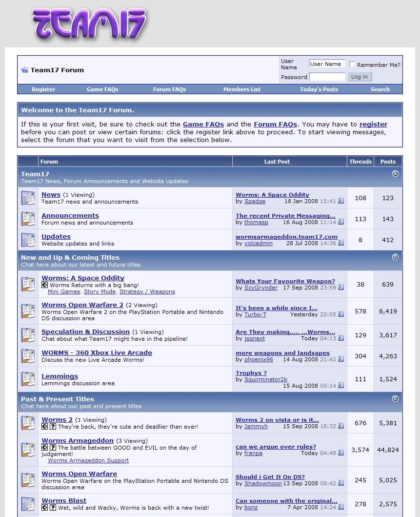Click the Threads column header
Image resolution: width=420 pixels, height=517 pixels.
point(360,162)
